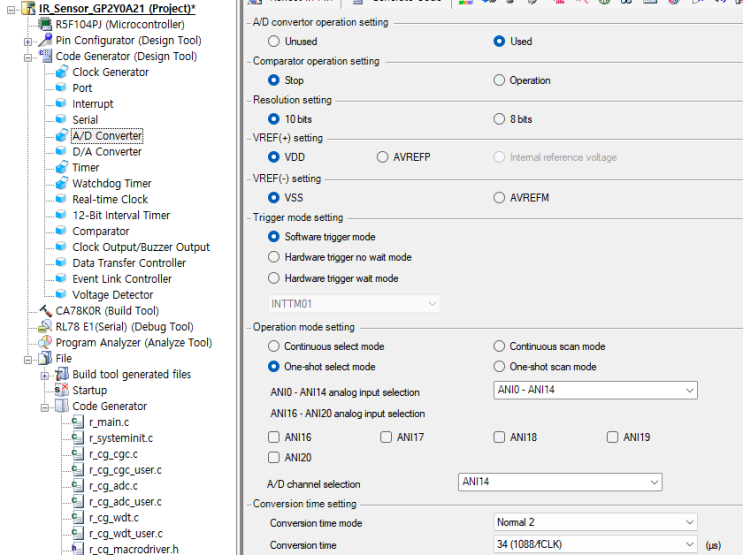Select r_cg_adc_user.c file
This screenshot has height=555, width=743.
(125, 501)
